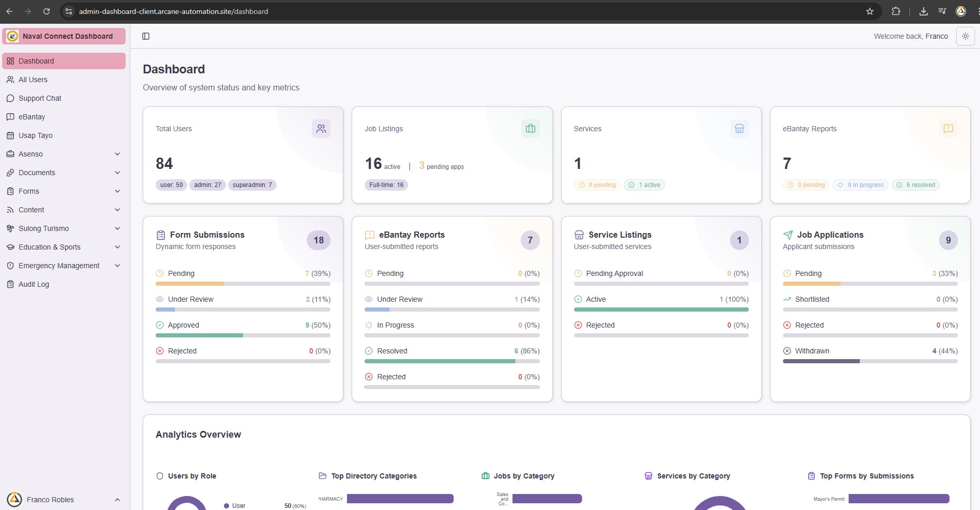Expand the Emergency Management section

[64, 266]
